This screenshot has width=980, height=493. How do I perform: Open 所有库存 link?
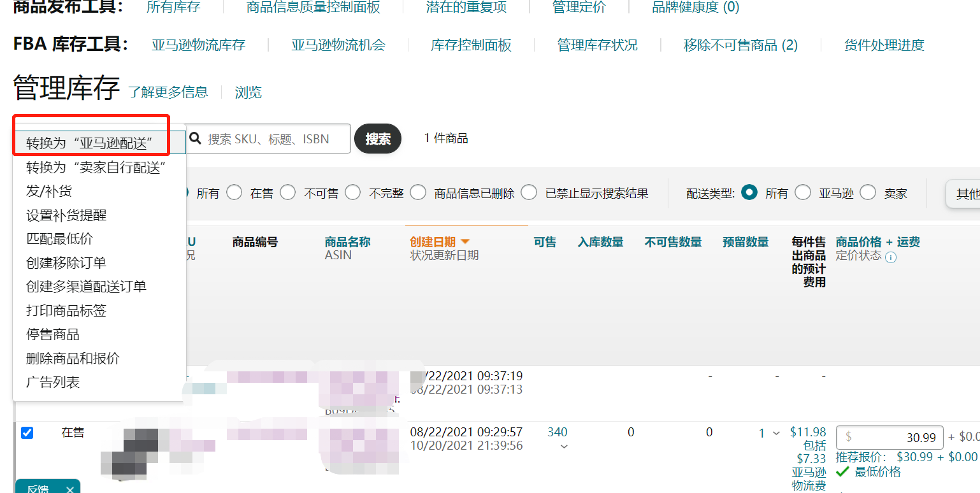pyautogui.click(x=173, y=7)
